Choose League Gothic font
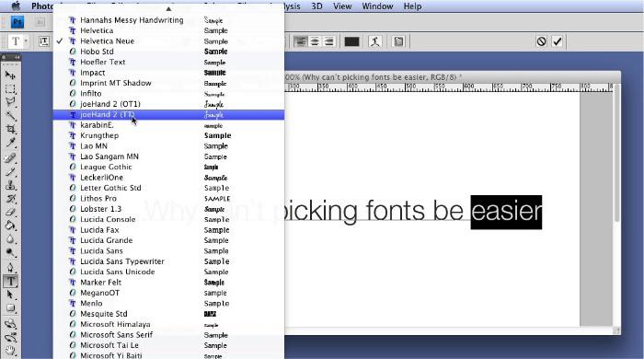This screenshot has height=359, width=644. [168, 167]
